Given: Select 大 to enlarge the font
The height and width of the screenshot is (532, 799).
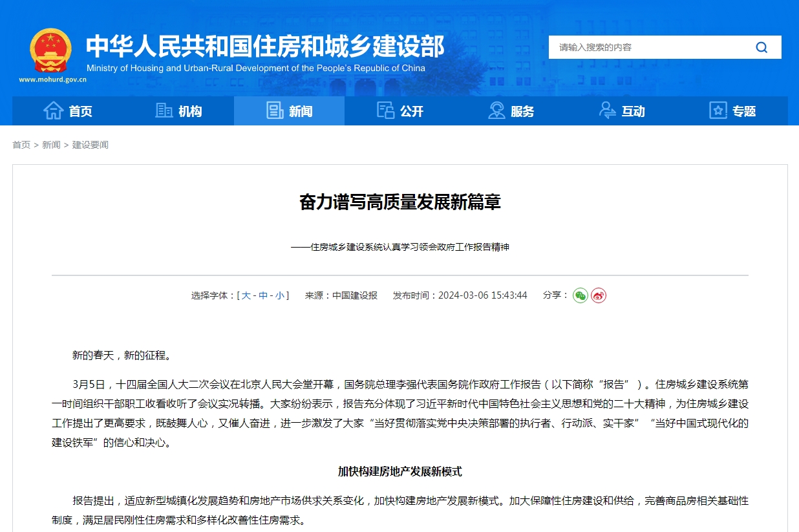Looking at the screenshot, I should pyautogui.click(x=246, y=295).
